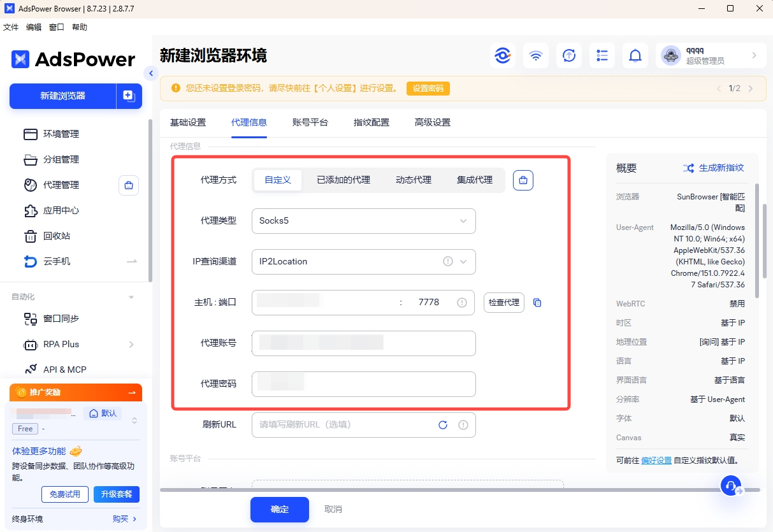Select 动态代理 proxy mode
This screenshot has height=532, width=773.
coord(414,180)
